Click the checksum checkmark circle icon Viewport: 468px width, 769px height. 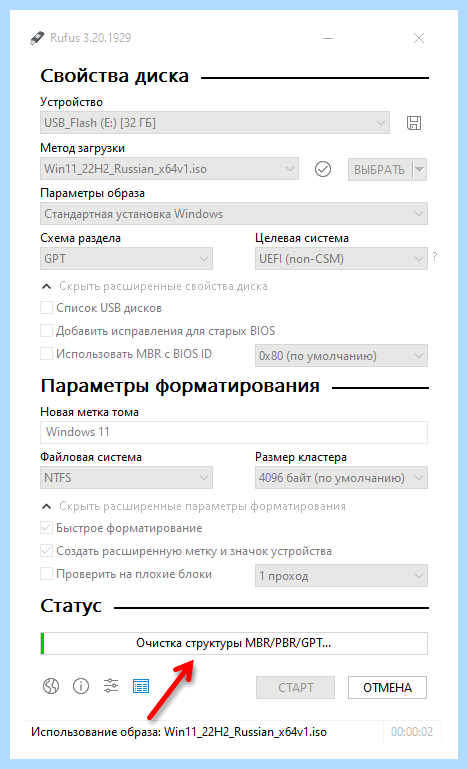(323, 169)
